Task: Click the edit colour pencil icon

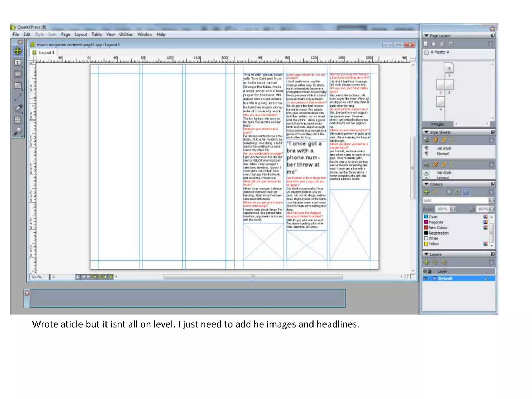Action: click(x=435, y=192)
